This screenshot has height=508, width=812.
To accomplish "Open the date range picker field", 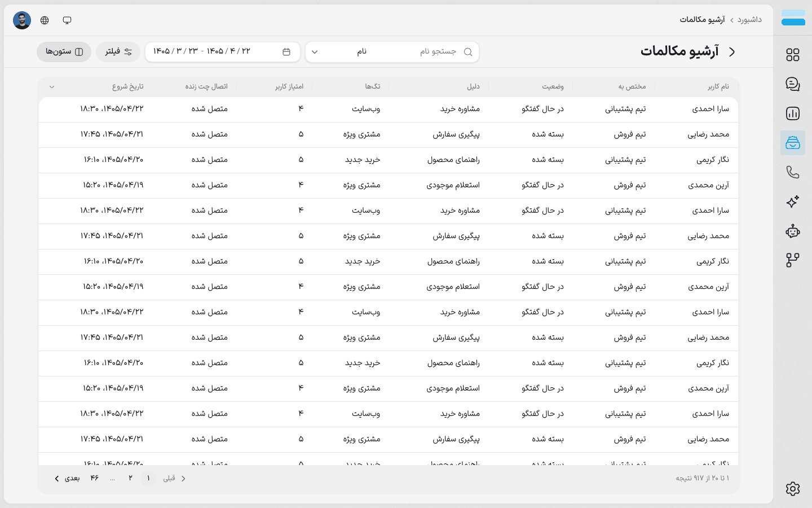I will [222, 51].
